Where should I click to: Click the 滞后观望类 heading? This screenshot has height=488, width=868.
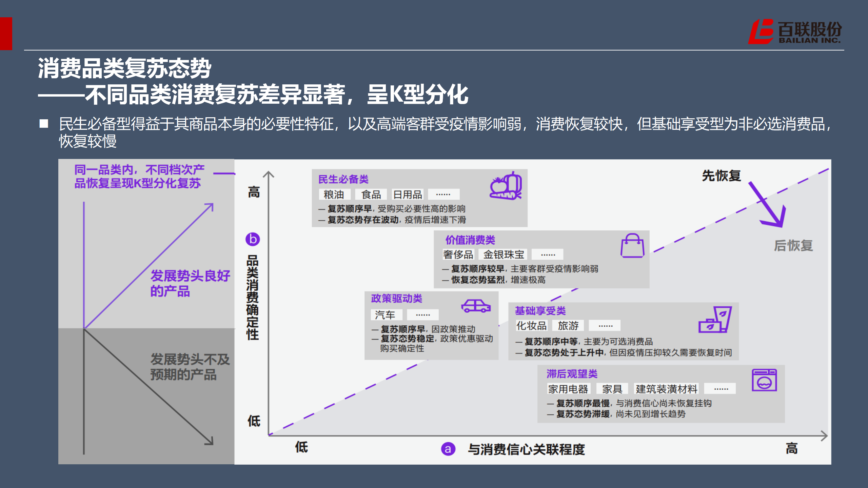(572, 374)
